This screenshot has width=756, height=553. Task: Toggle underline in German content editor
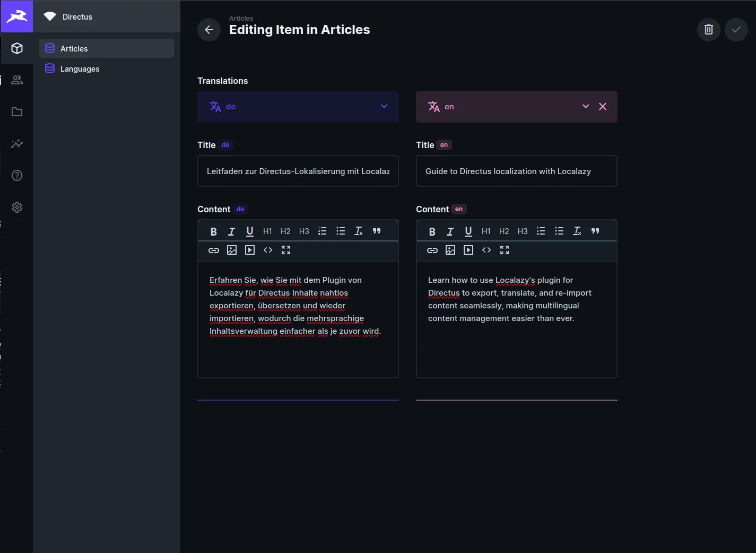(x=250, y=231)
